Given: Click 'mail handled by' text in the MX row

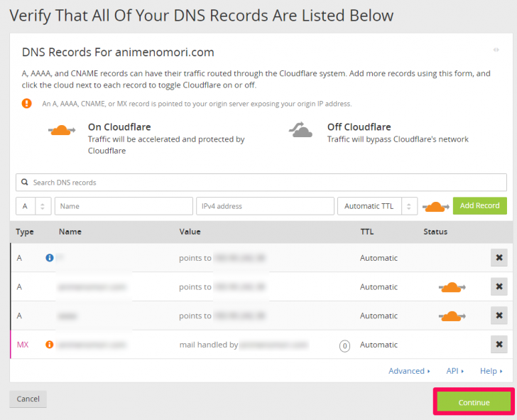Looking at the screenshot, I should [x=209, y=345].
